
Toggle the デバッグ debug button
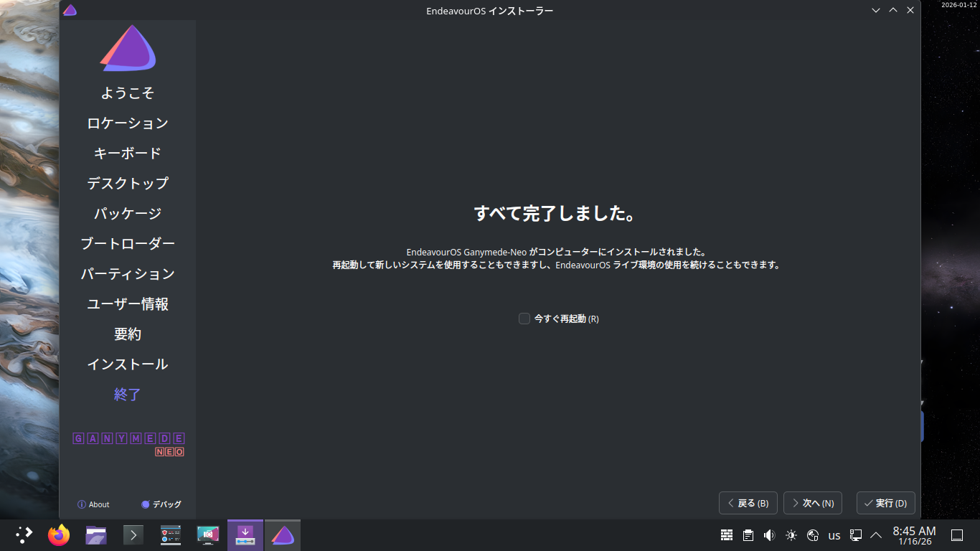pos(161,504)
